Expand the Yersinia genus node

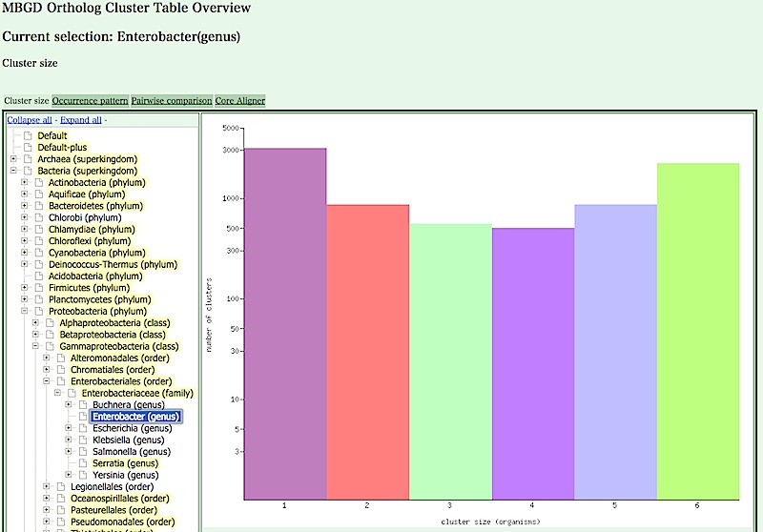click(x=69, y=475)
